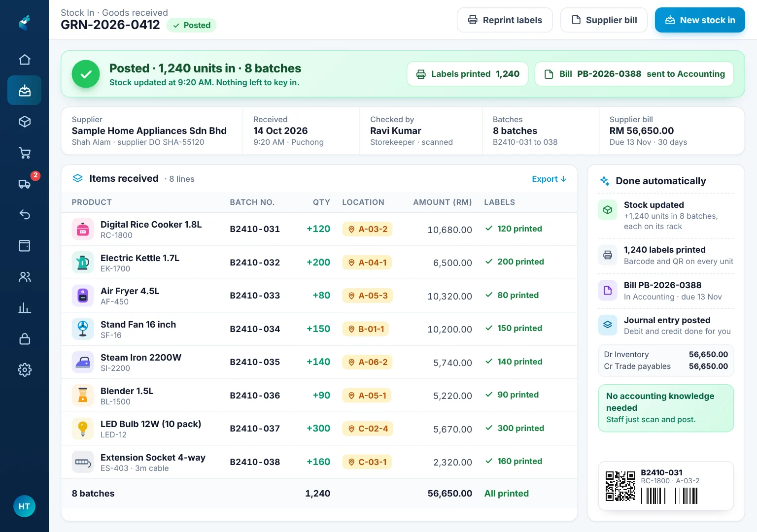The height and width of the screenshot is (532, 757).
Task: Open Bill PB-2026-0388 sent to Accounting chip
Action: tap(634, 74)
